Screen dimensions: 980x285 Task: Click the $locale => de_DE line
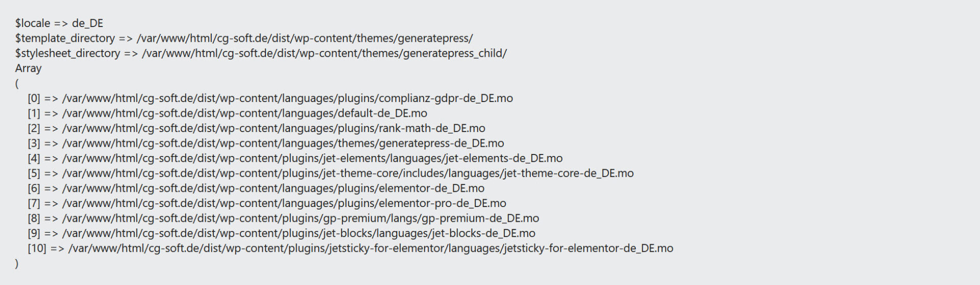59,23
